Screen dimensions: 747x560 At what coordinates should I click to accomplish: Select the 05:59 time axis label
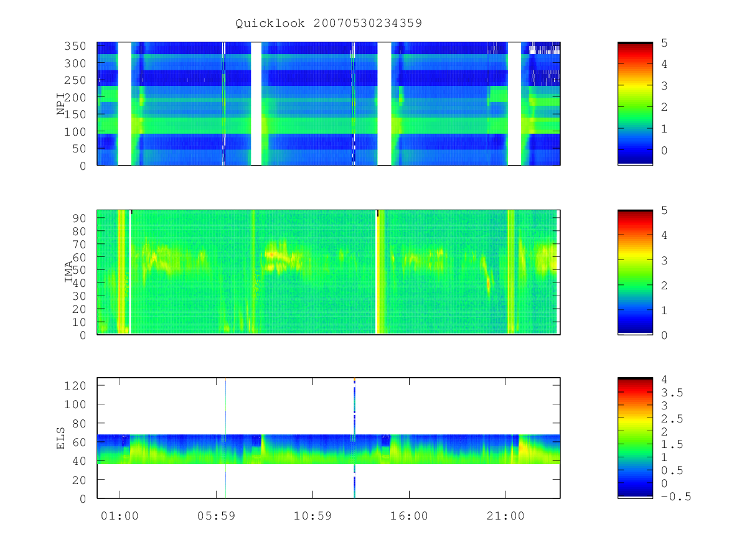coord(216,516)
